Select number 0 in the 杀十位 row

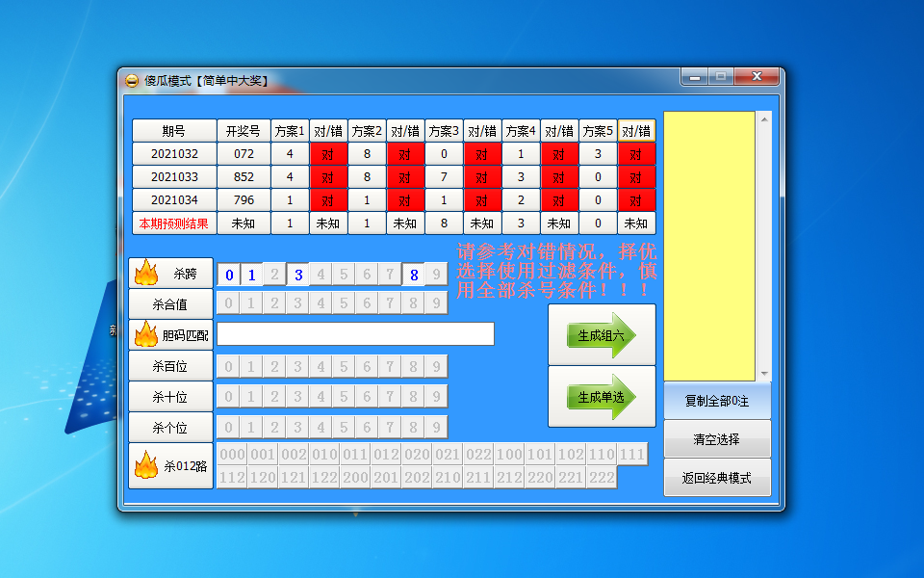click(227, 396)
